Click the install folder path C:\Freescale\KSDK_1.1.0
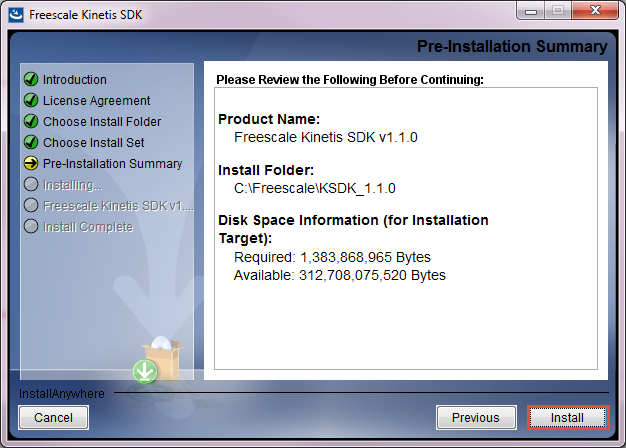The image size is (626, 448). point(315,188)
